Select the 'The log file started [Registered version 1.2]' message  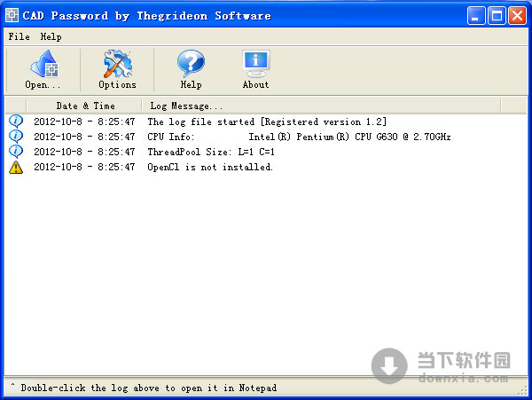[267, 122]
